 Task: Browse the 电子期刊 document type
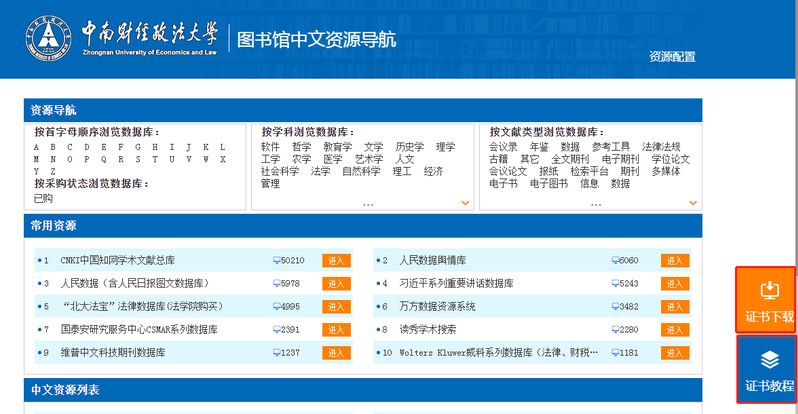point(620,159)
